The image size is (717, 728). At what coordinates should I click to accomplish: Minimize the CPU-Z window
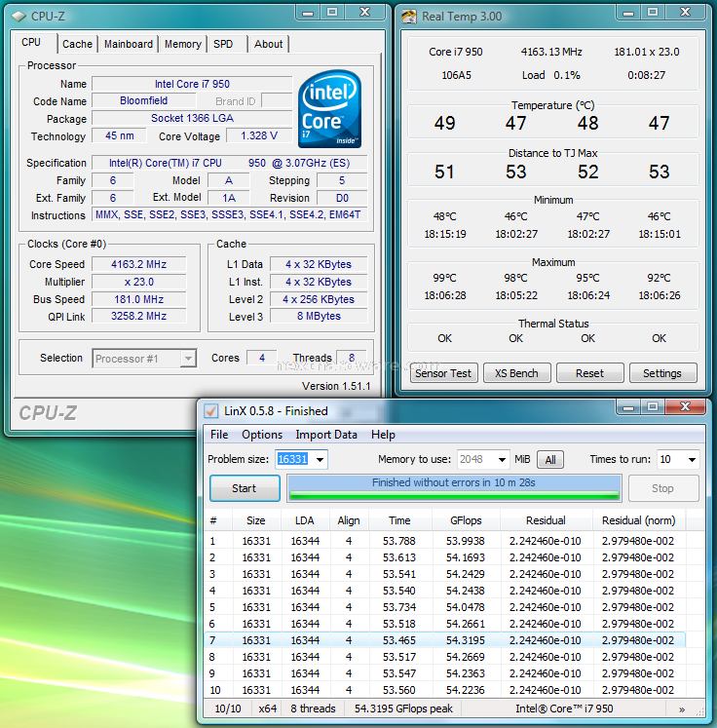click(308, 13)
